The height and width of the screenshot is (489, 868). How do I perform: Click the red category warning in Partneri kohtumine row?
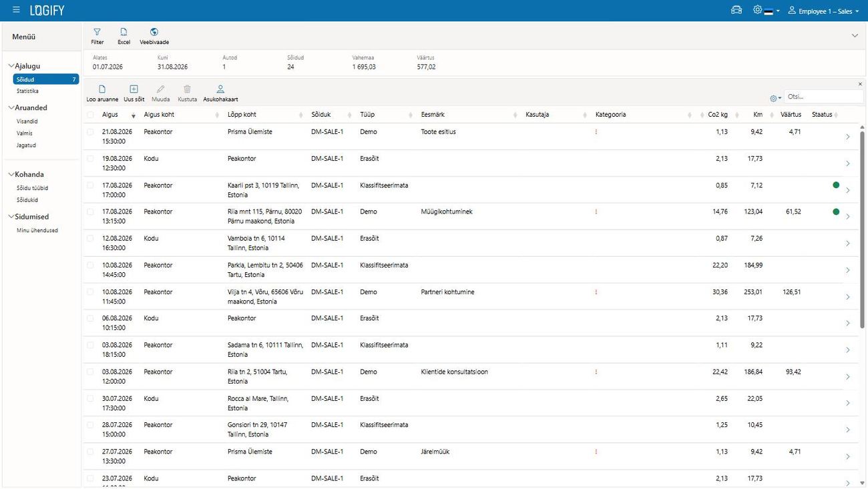click(596, 292)
